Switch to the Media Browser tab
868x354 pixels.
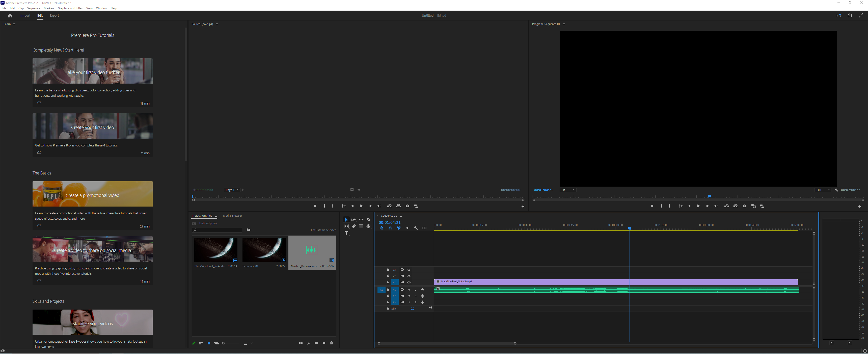coord(232,216)
